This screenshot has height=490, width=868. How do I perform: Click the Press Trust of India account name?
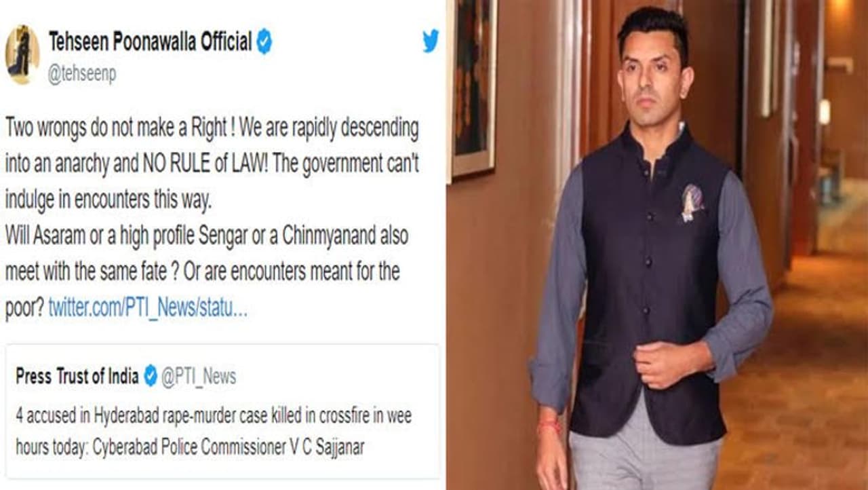click(78, 375)
